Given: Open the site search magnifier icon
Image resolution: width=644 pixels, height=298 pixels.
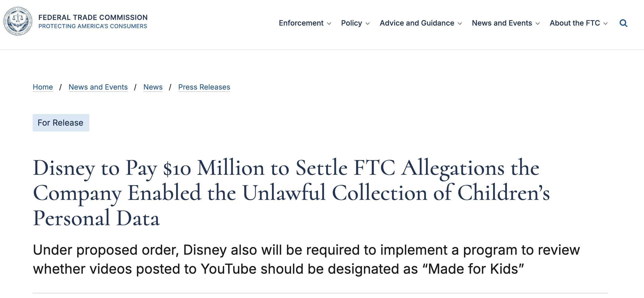Looking at the screenshot, I should [x=623, y=23].
